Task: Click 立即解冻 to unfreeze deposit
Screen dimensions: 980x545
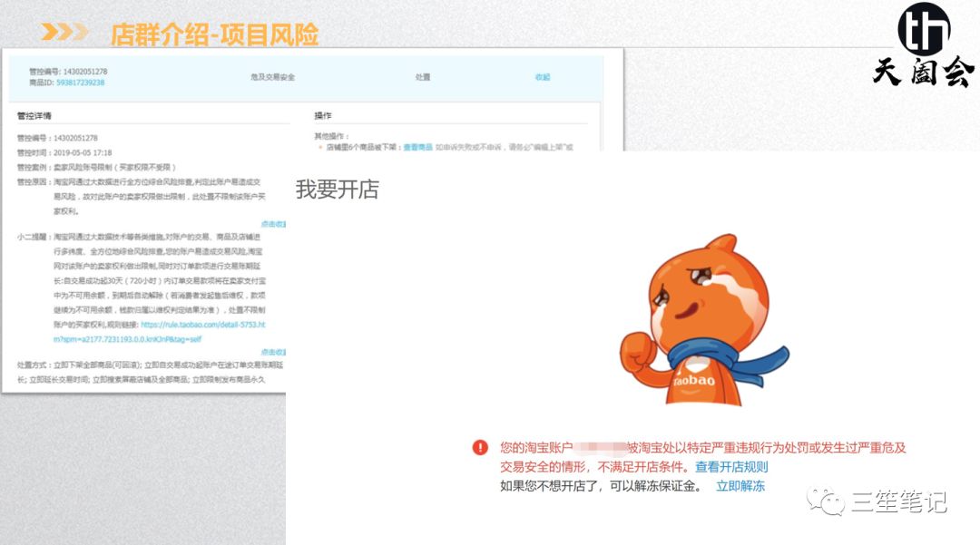Action: 740,486
